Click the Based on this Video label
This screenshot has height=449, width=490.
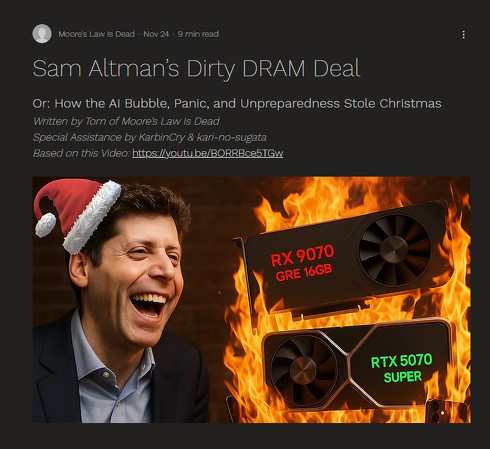pyautogui.click(x=81, y=153)
